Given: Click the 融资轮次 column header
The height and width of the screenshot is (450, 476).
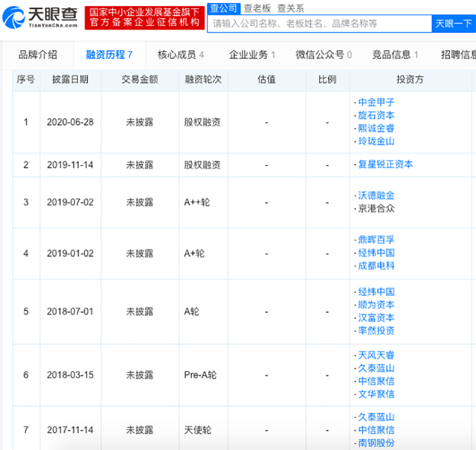Looking at the screenshot, I should point(203,80).
